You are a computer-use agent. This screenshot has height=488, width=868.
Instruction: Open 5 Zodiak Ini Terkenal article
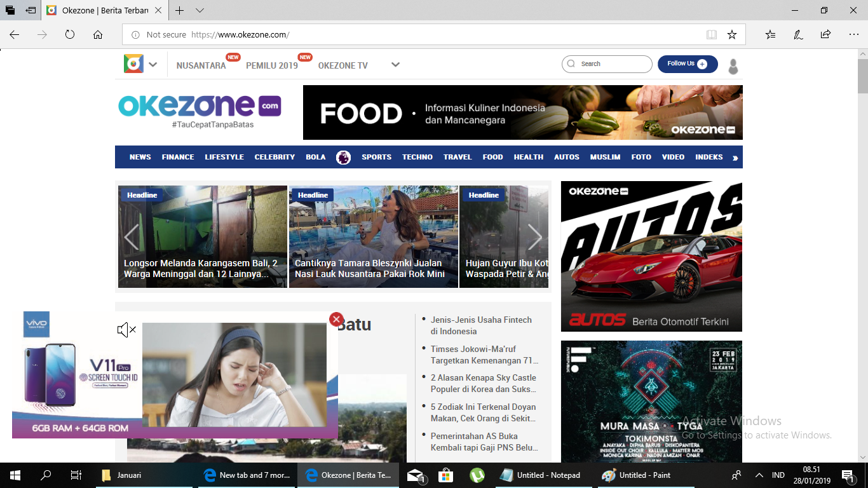pos(484,412)
